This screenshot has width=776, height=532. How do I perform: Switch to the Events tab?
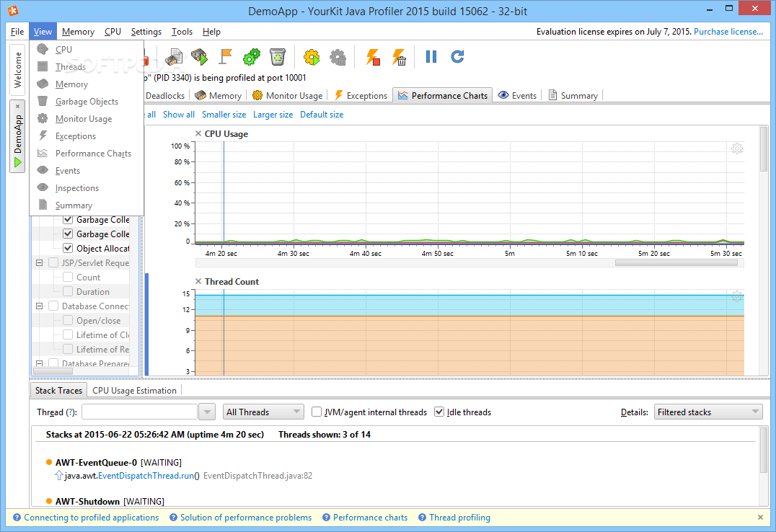(518, 95)
